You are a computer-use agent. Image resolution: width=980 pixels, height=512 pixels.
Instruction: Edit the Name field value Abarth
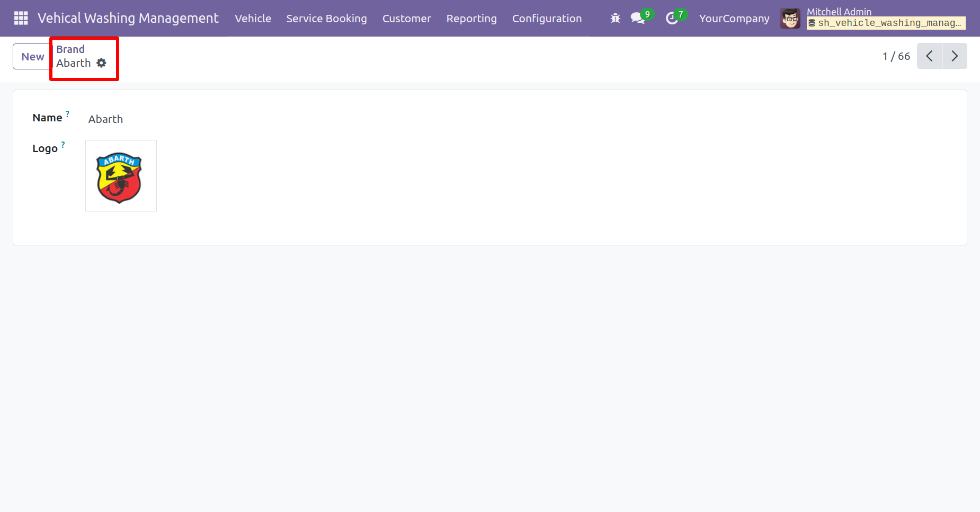[x=105, y=119]
